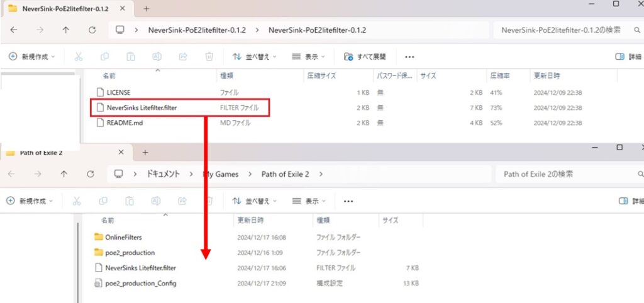This screenshot has width=644, height=303.
Task: Expand the chevron after Path of Exile 2 breadcrumb
Action: click(x=321, y=174)
